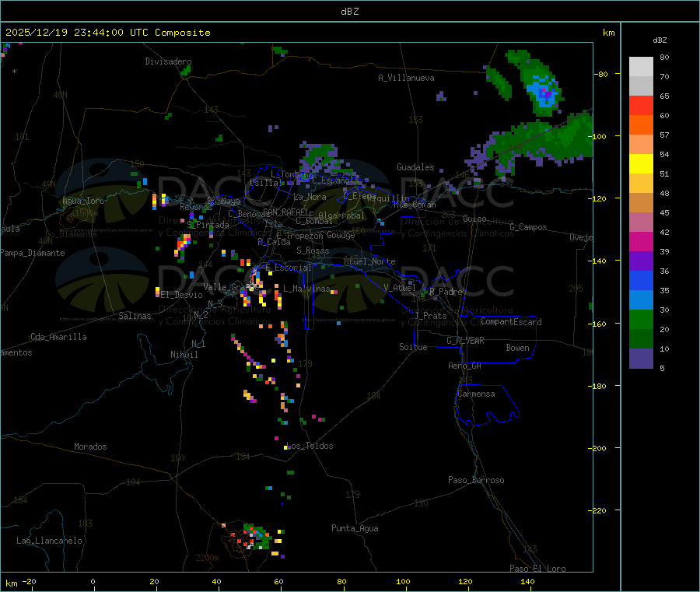
Task: Click the Los_Toldos location label
Action: pyautogui.click(x=310, y=446)
